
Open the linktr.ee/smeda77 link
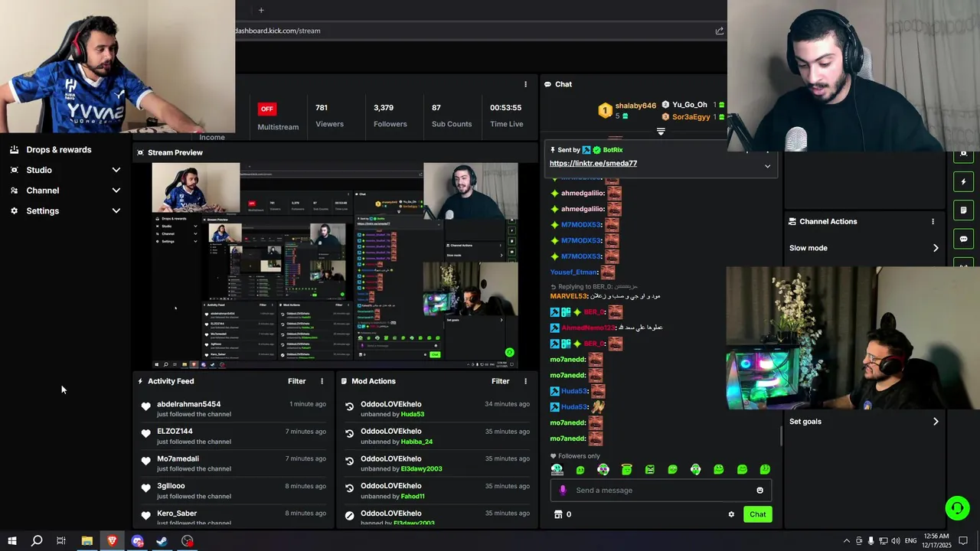tap(593, 164)
